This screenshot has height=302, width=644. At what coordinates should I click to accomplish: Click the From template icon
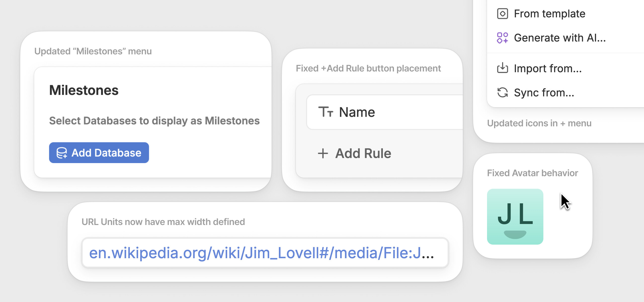click(x=502, y=14)
